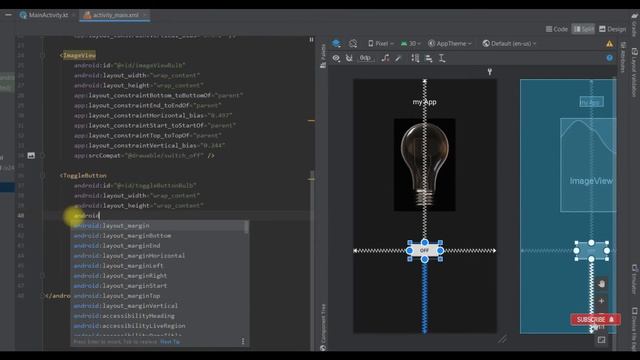
Task: Open the Emulator tool window
Action: [634, 279]
